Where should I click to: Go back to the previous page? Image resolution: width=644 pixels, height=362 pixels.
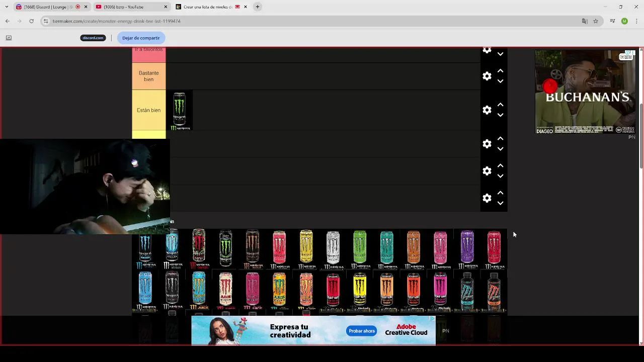(7, 21)
